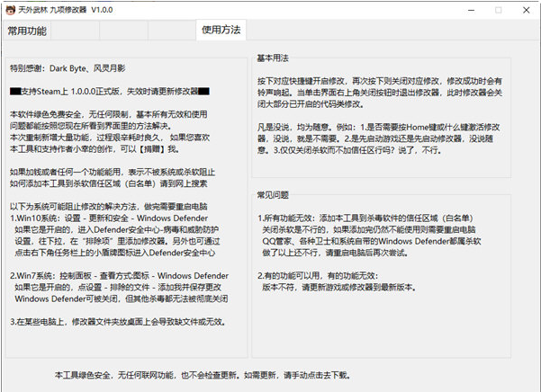Select the 使用方法 tab

221,30
